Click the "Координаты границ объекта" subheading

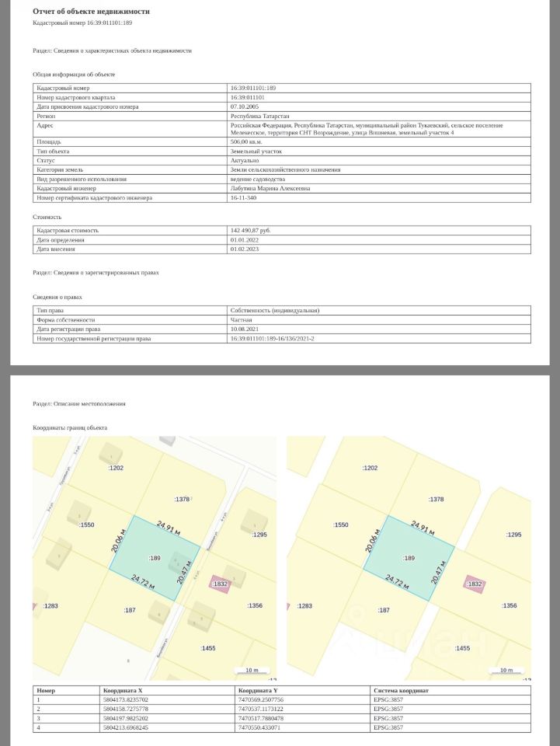[x=70, y=427]
